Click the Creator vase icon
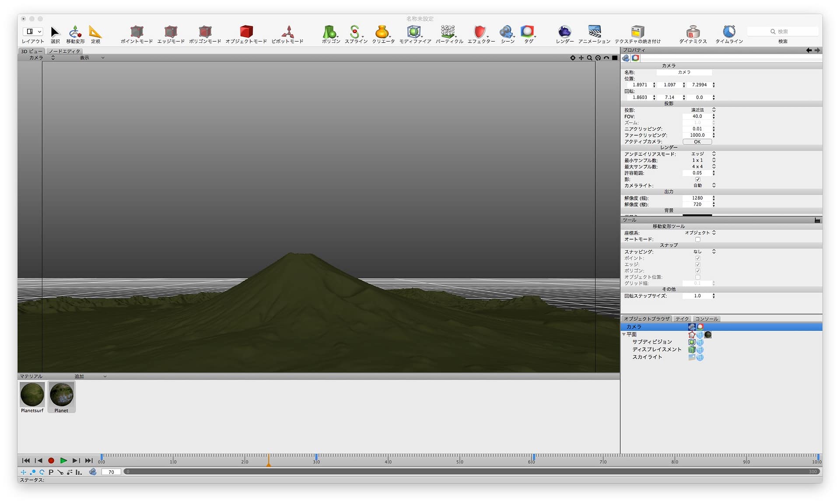The image size is (840, 504). pos(382,32)
